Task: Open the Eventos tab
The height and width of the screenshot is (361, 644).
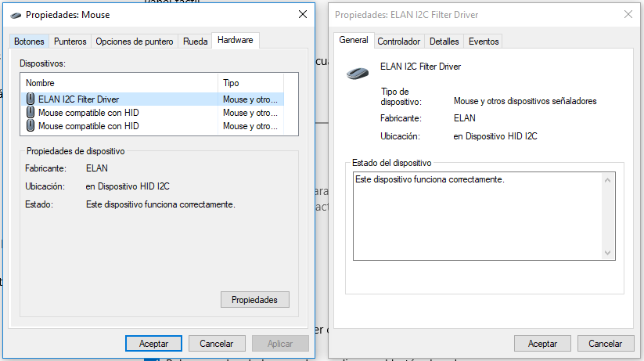Action: [x=484, y=42]
